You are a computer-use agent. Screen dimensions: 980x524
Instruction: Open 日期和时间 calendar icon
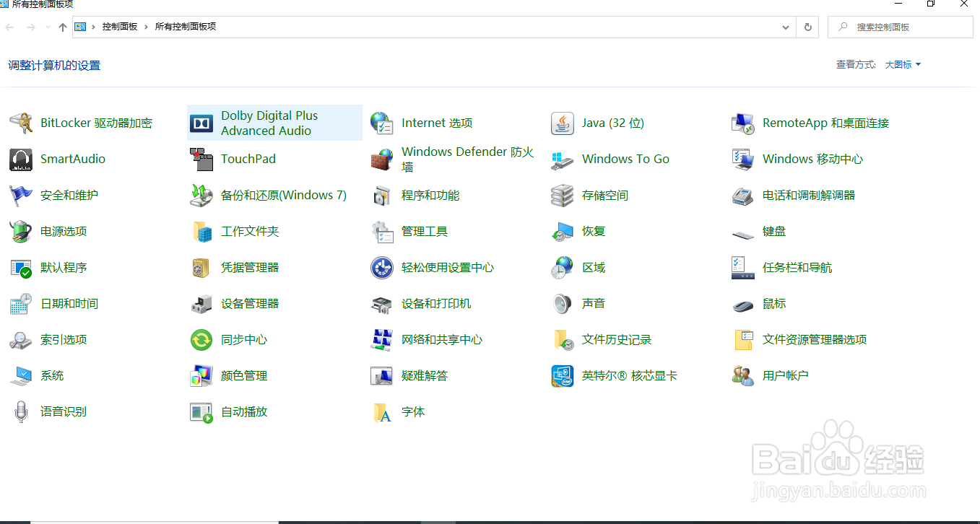[21, 304]
